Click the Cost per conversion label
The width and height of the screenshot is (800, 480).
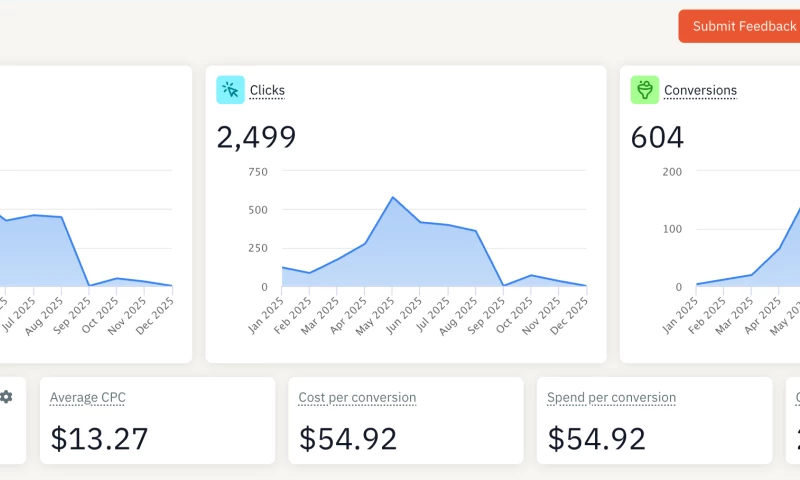[x=357, y=397]
